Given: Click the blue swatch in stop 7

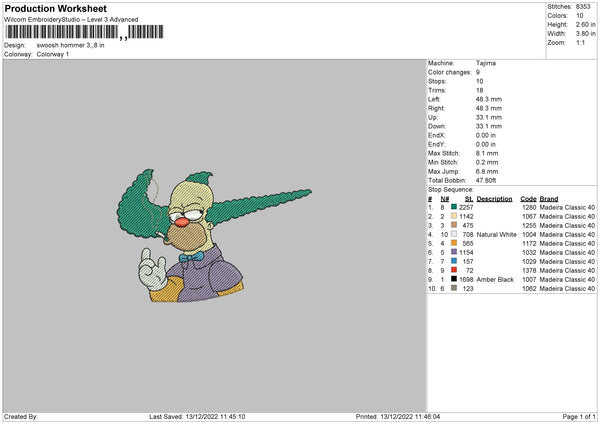Looking at the screenshot, I should point(454,261).
